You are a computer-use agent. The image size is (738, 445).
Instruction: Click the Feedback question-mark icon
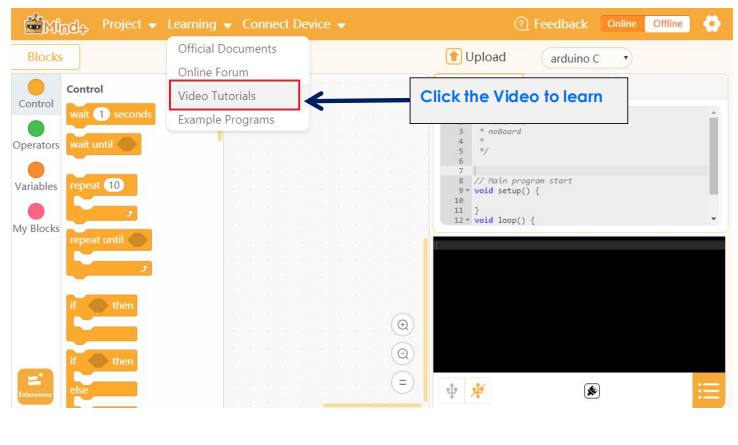coord(521,24)
